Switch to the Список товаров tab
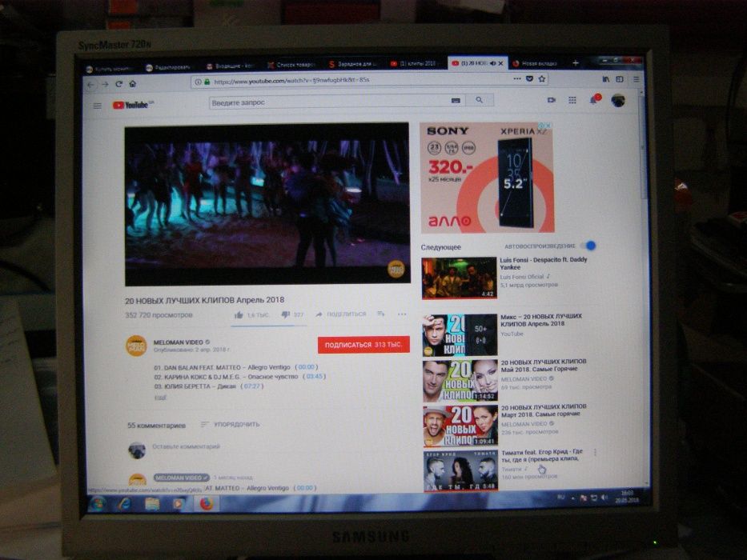This screenshot has height=560, width=747. pyautogui.click(x=291, y=65)
